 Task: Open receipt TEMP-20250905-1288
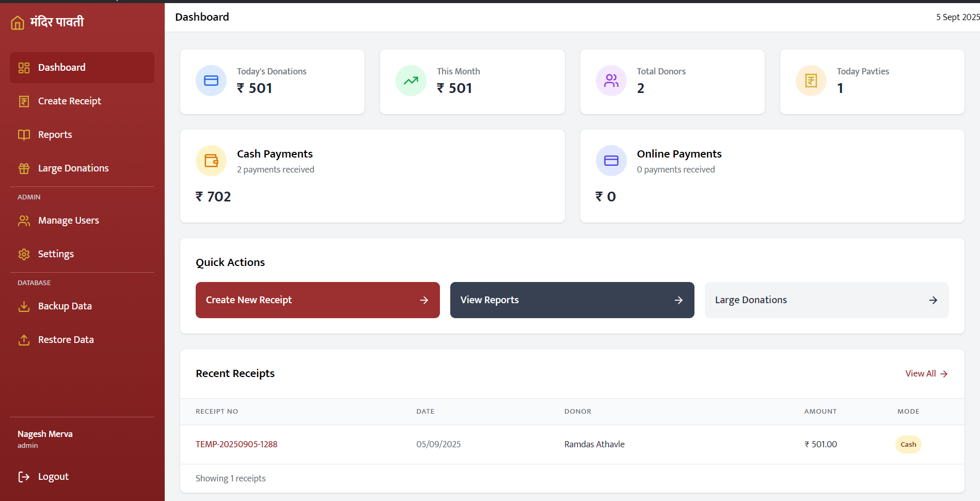tap(236, 444)
